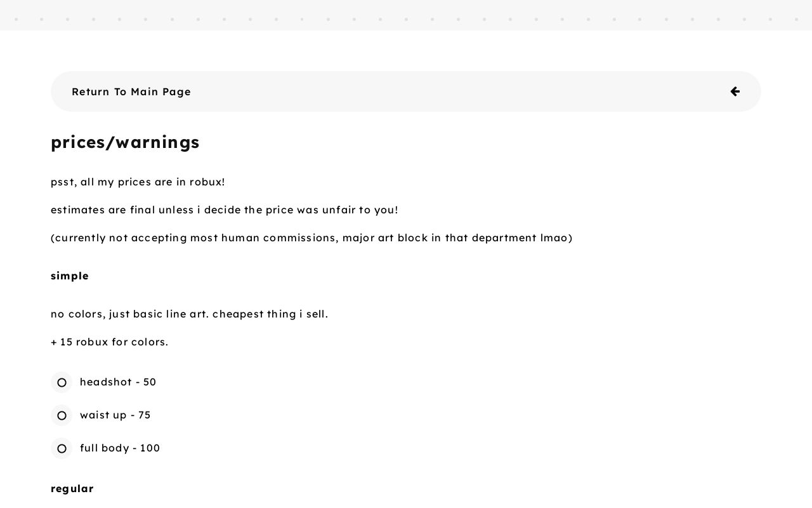
Task: Click the arrow inside the return bar
Action: [x=735, y=91]
